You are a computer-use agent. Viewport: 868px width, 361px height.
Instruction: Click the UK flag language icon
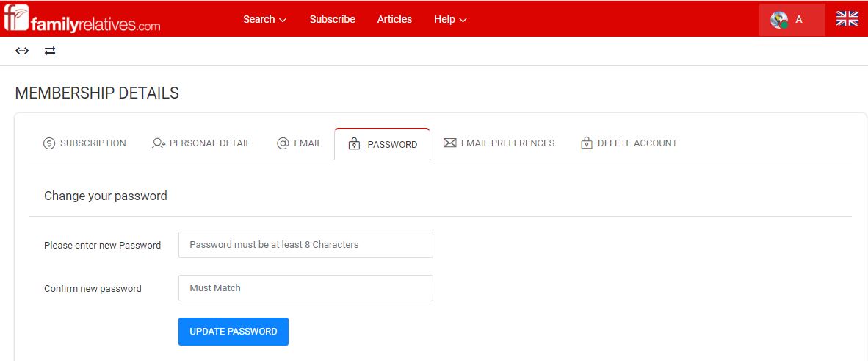pos(847,19)
